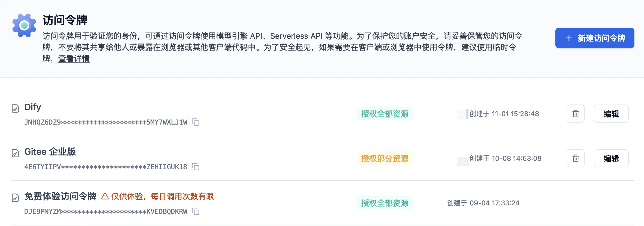
Task: Copy the 免费体验访问令牌 token string
Action: pos(196,211)
